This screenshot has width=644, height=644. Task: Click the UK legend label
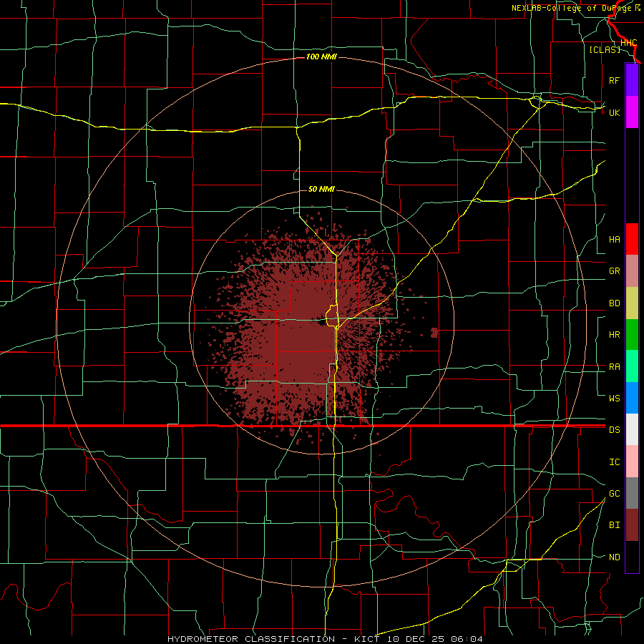pyautogui.click(x=614, y=112)
